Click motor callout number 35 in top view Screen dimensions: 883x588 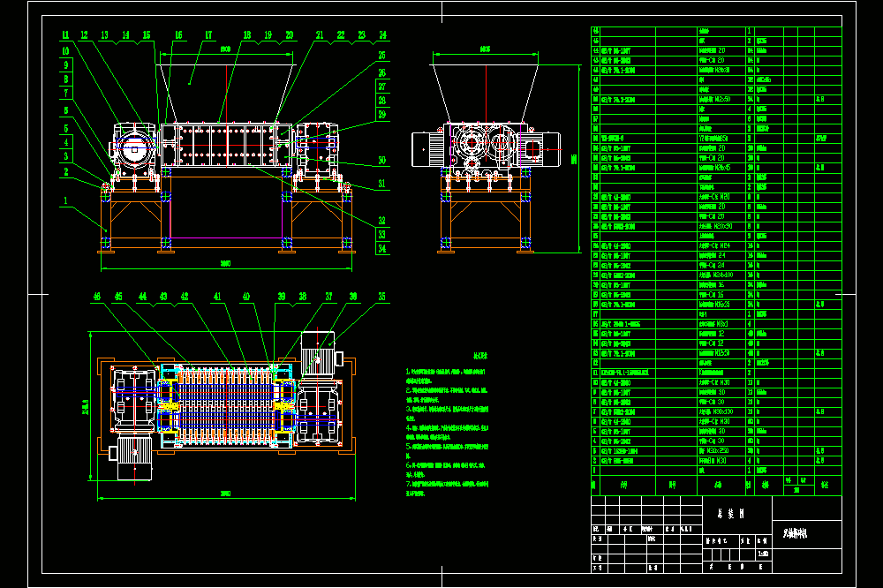pyautogui.click(x=381, y=297)
